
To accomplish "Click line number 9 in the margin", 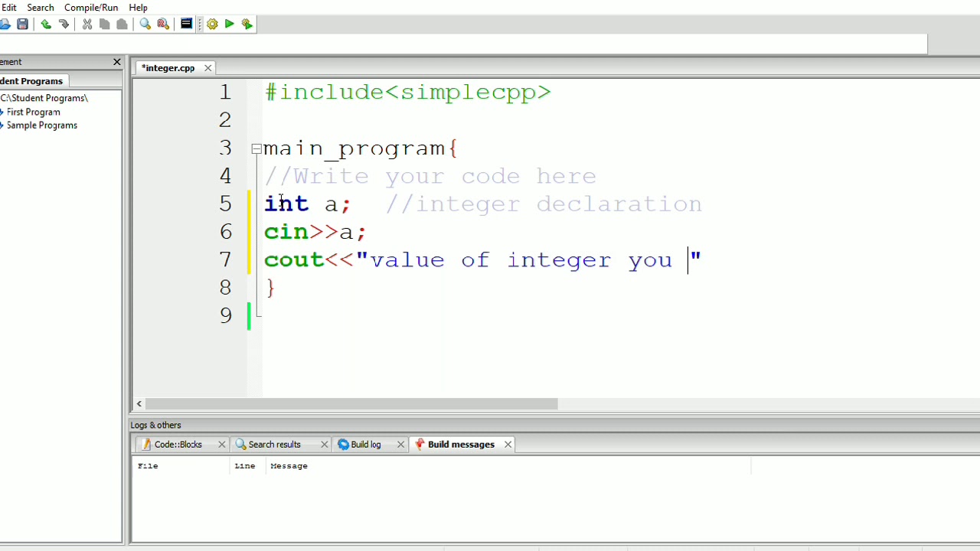I will tap(225, 315).
